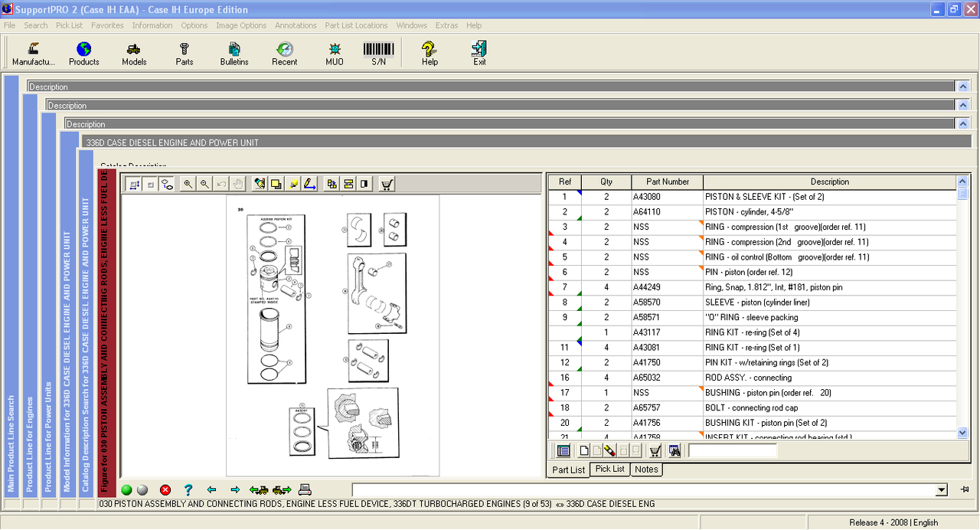Open the Parts icon in the toolbar
The width and height of the screenshot is (980, 530).
(x=185, y=54)
